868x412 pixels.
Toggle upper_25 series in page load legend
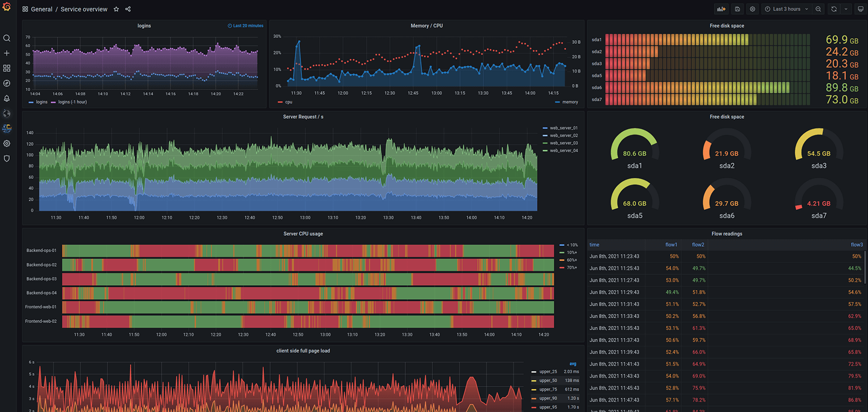548,372
